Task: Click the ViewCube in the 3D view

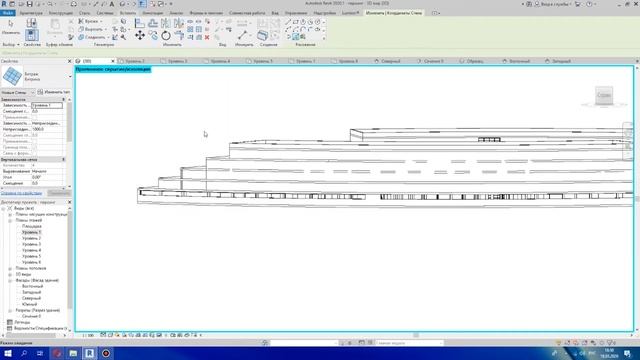Action: click(x=604, y=96)
